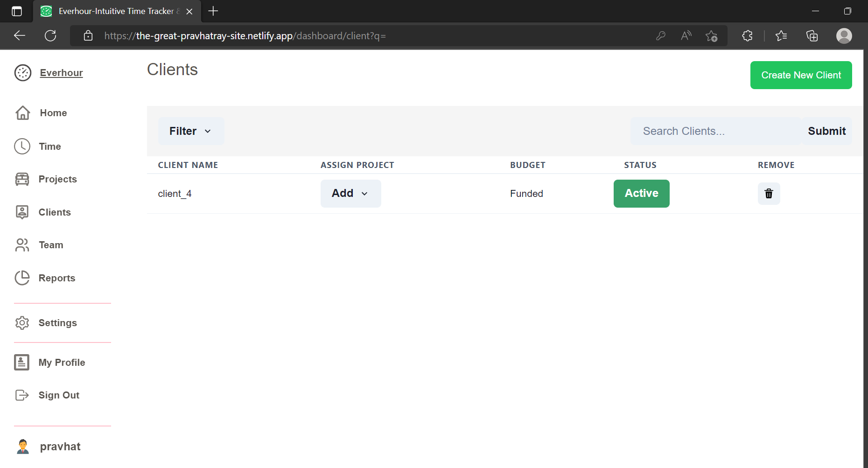View site info lock icon
Viewport: 868px width, 468px height.
coord(88,36)
